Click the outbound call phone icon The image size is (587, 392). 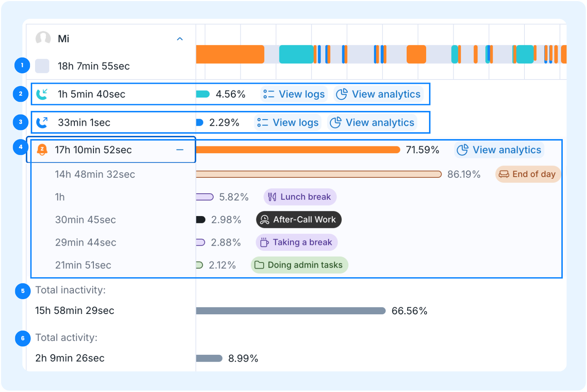point(42,122)
